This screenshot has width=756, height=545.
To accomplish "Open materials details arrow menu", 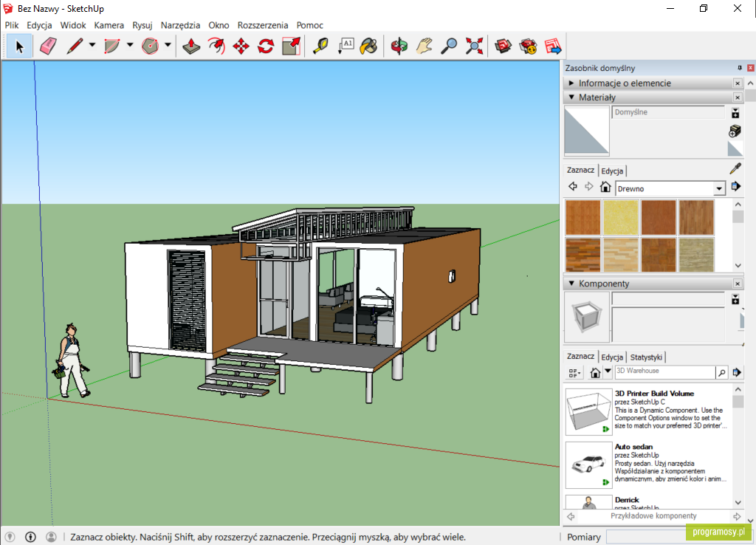I will point(736,186).
